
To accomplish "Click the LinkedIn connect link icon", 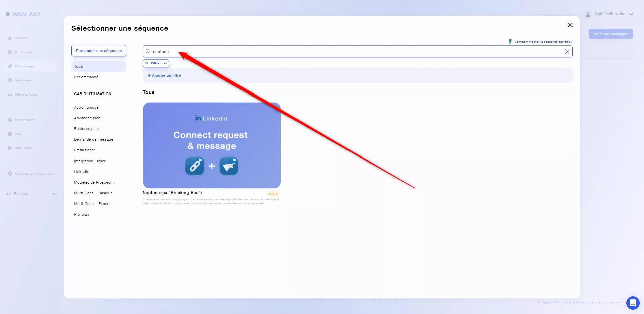I will (x=195, y=166).
